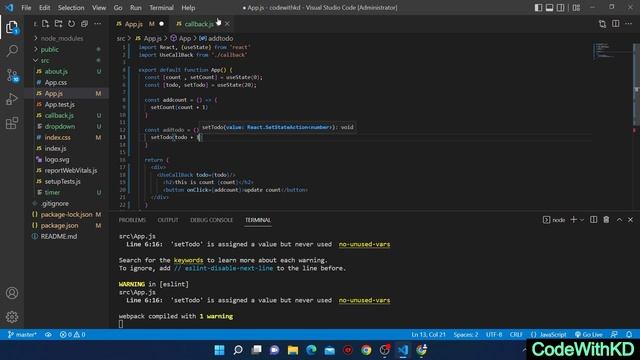The image size is (640, 360).
Task: Open the new terminal profile dropdown arrow
Action: coord(582,220)
